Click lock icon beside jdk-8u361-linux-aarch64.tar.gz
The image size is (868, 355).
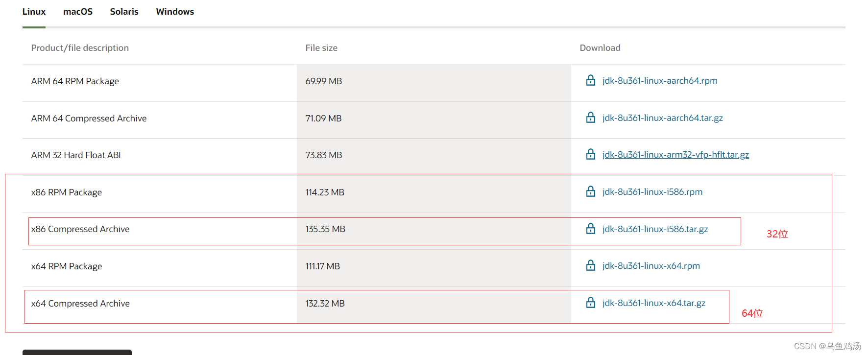click(x=591, y=118)
